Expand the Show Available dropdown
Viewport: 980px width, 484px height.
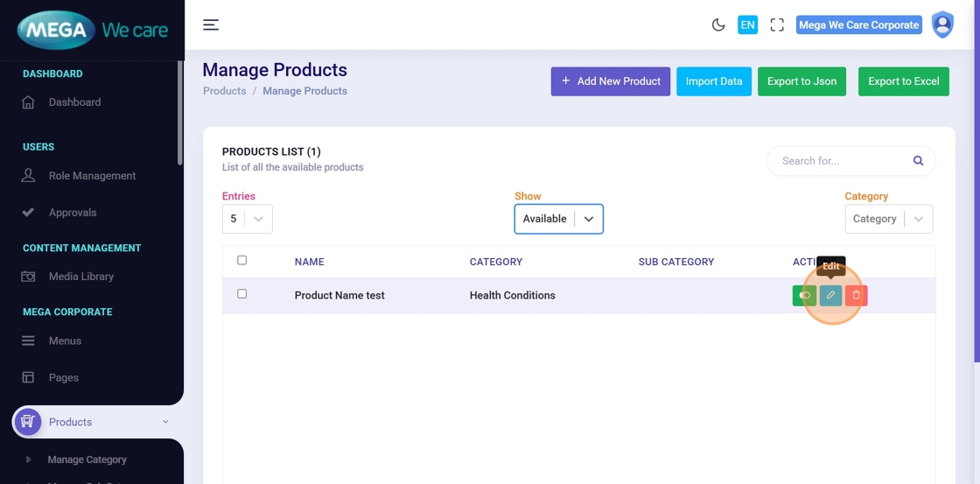(558, 219)
